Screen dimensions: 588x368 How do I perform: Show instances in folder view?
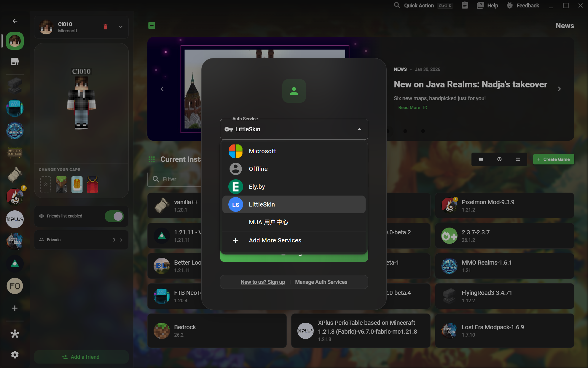coord(481,159)
